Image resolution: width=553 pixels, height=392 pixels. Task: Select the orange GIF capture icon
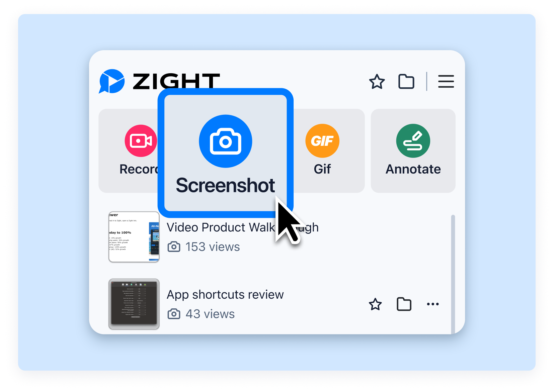coord(322,141)
